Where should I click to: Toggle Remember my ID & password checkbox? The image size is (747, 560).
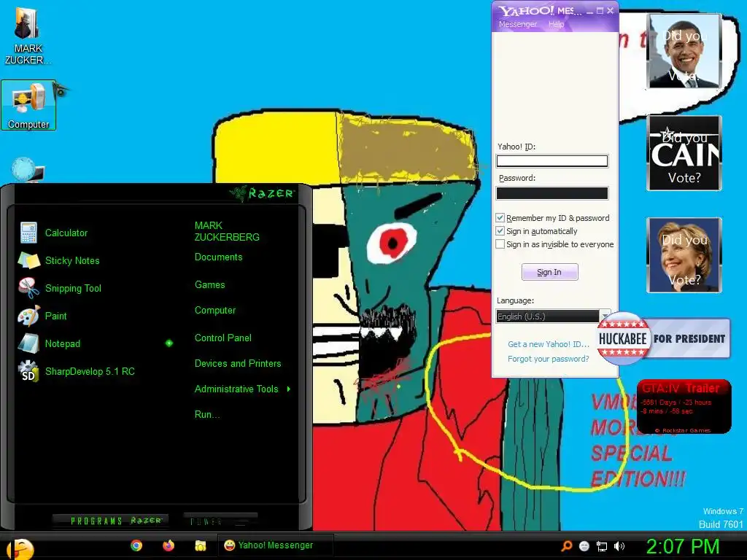pos(500,217)
